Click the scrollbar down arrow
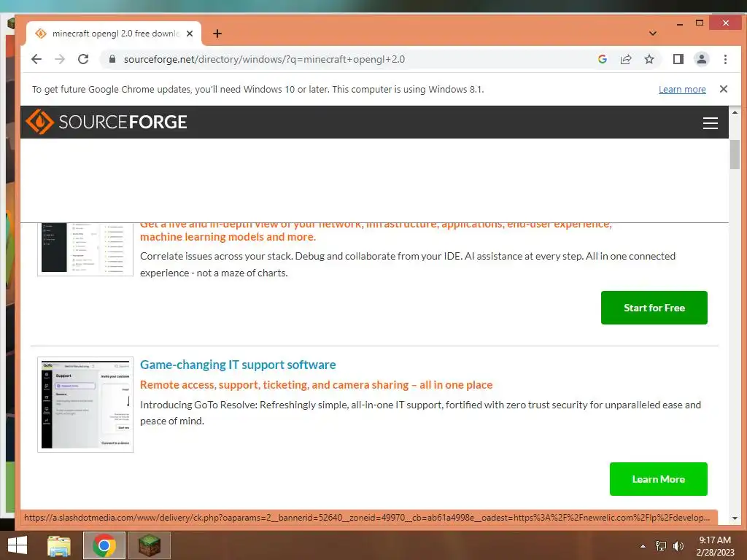Screen dimensions: 747x560 pyautogui.click(x=734, y=518)
